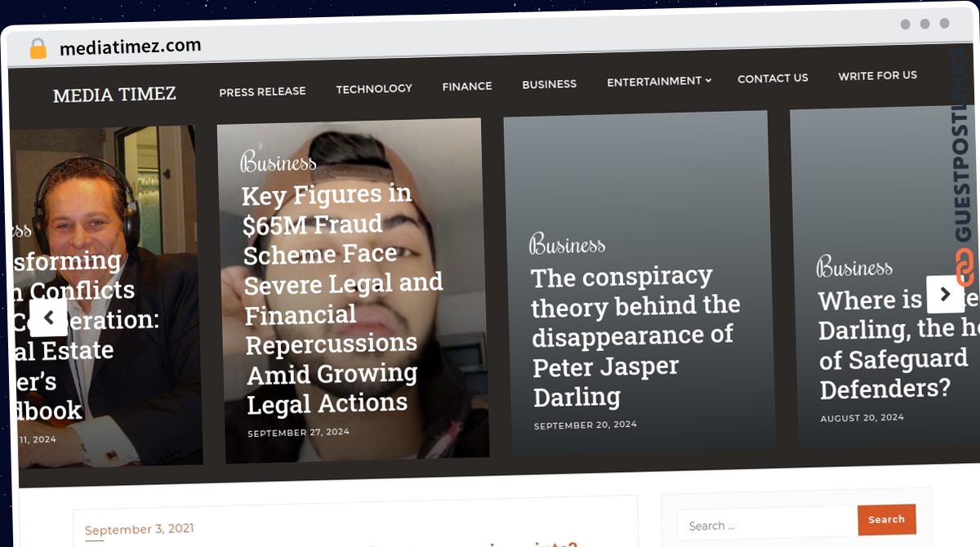980x547 pixels.
Task: Select Business in navigation bar
Action: pyautogui.click(x=550, y=83)
